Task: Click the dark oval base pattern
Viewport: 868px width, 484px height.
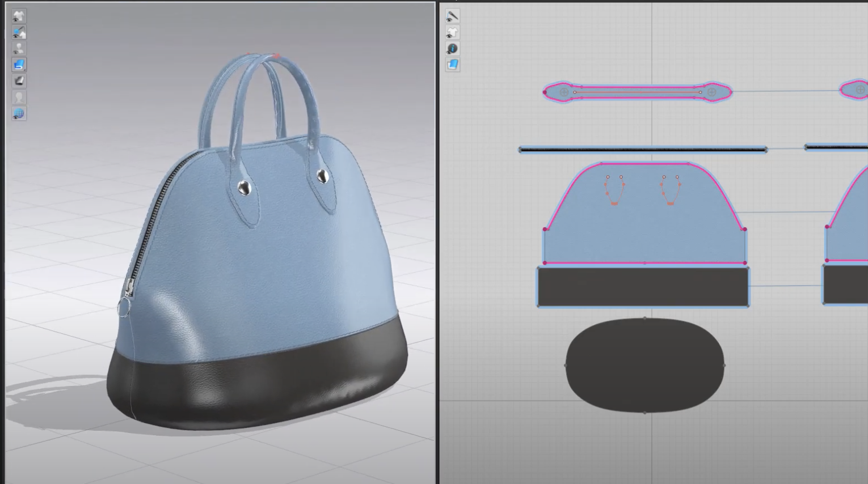Action: point(643,366)
